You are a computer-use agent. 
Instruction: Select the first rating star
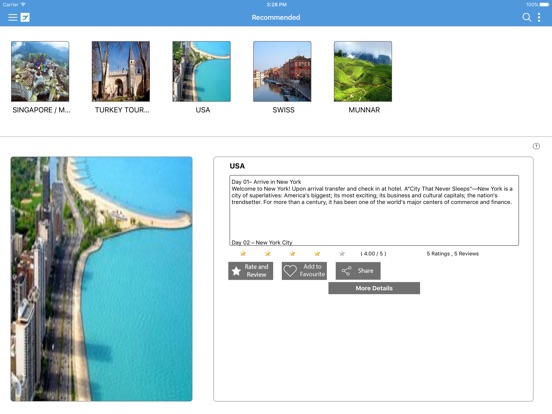243,253
